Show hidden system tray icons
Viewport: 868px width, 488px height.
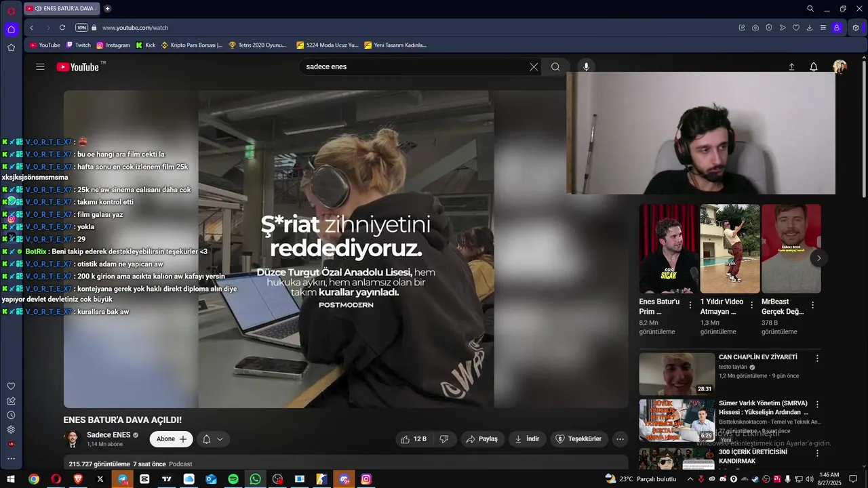[x=690, y=479]
